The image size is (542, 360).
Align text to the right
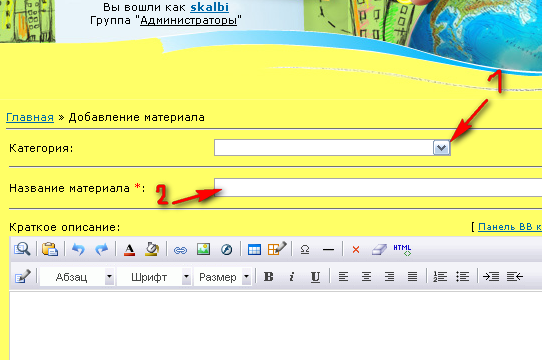coord(390,277)
